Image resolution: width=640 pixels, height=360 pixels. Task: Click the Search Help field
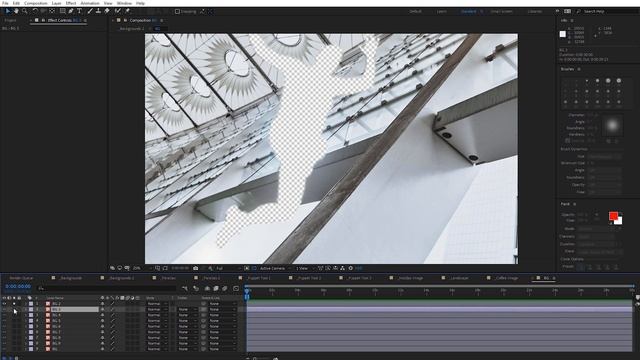(x=608, y=11)
